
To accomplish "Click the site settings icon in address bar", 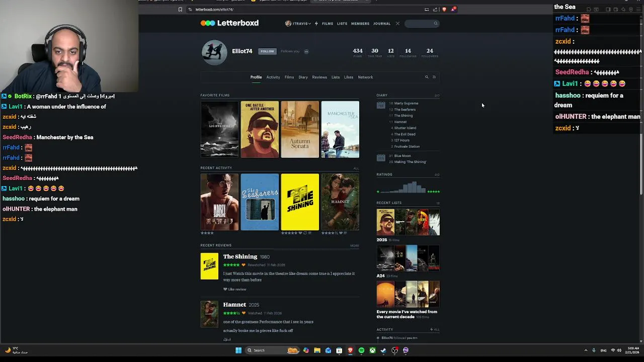I will pyautogui.click(x=190, y=9).
